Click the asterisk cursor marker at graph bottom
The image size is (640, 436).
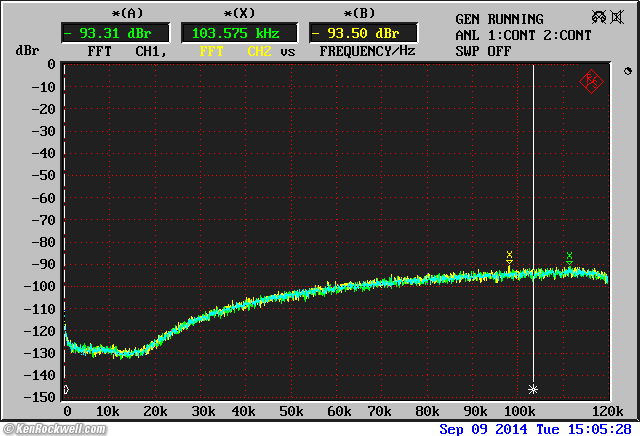pos(533,388)
